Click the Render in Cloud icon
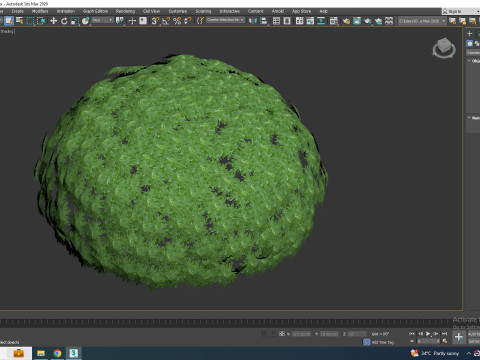 378,21
